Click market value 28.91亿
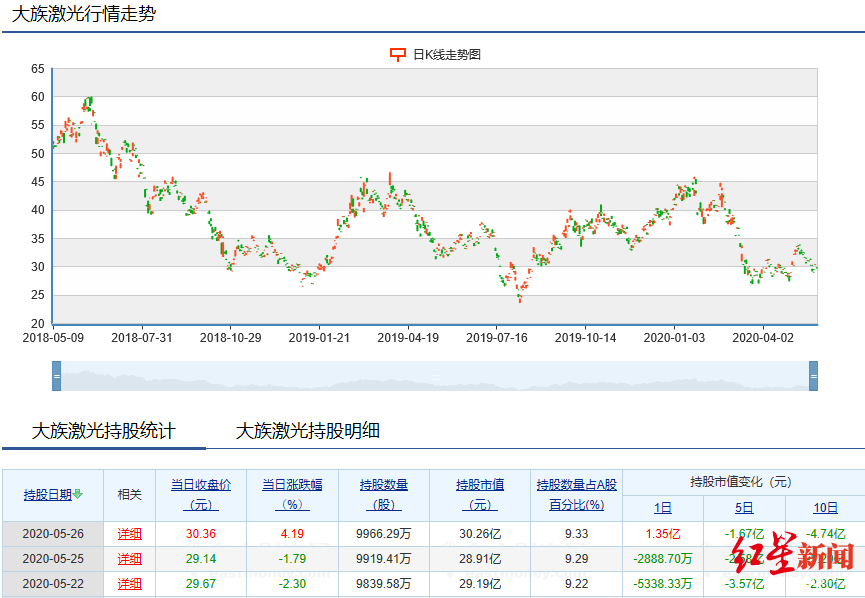The height and width of the screenshot is (598, 865). (480, 559)
